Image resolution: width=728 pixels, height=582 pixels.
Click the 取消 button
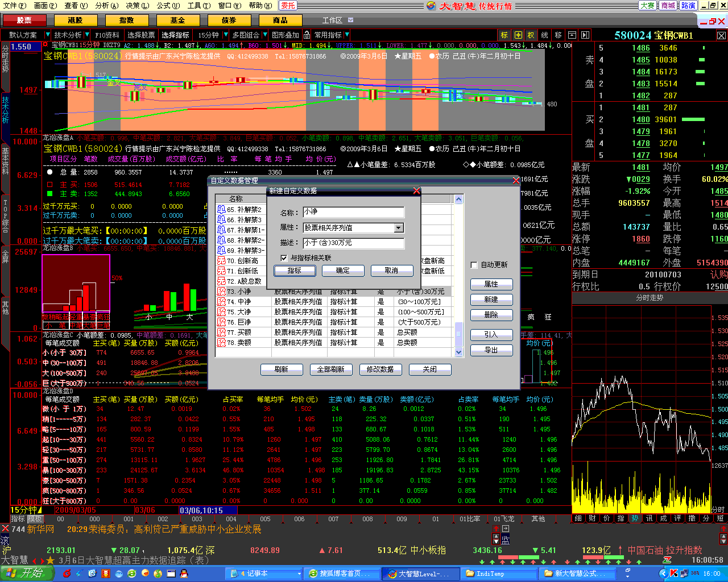tap(391, 271)
